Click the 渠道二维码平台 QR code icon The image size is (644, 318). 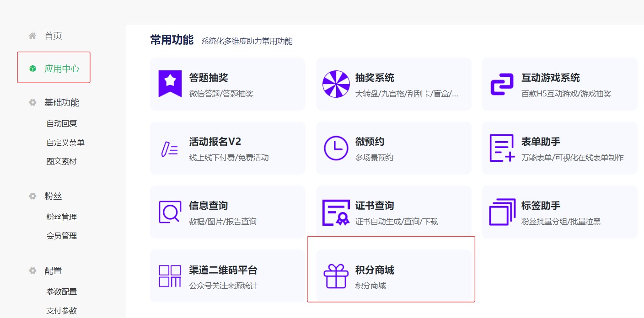[170, 276]
